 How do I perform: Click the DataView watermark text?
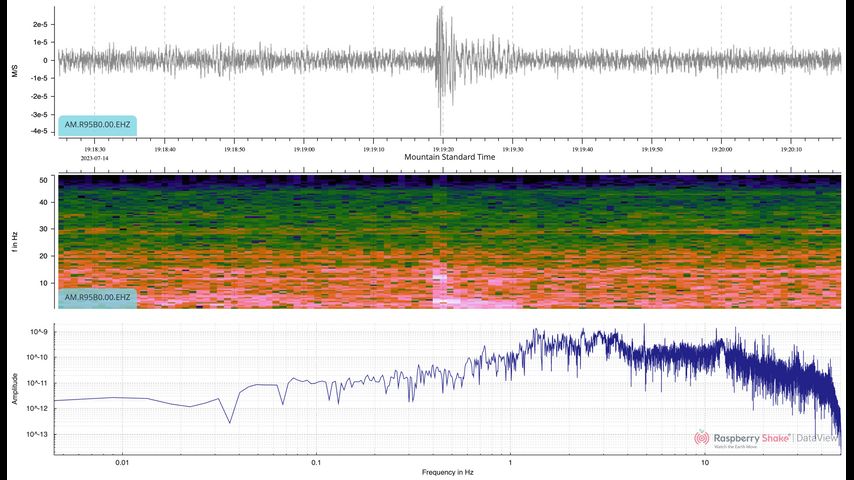[x=818, y=438]
